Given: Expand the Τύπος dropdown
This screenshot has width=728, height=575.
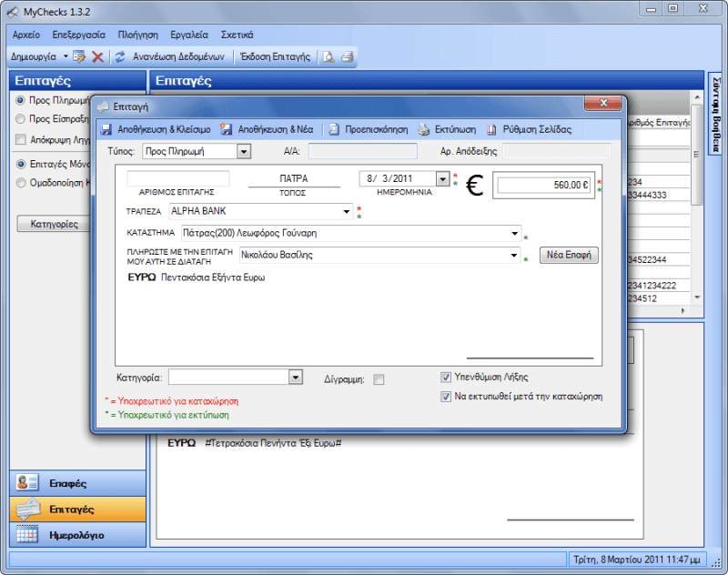Looking at the screenshot, I should click(244, 151).
